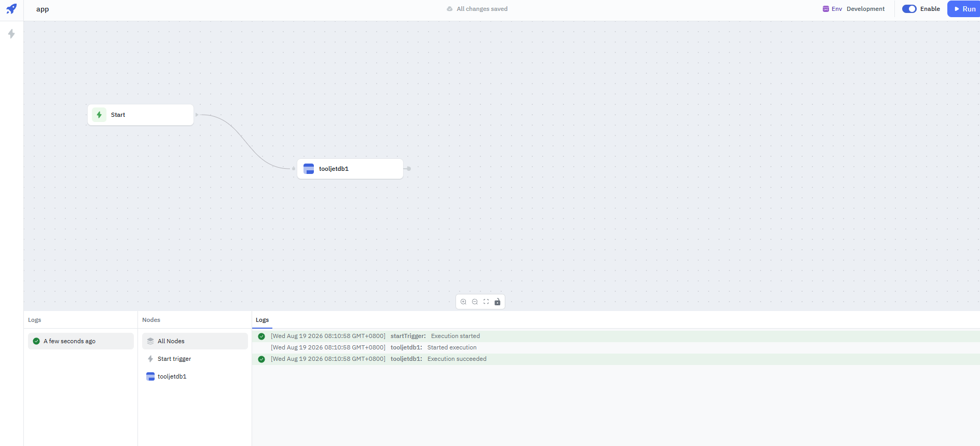The height and width of the screenshot is (446, 980).
Task: Select the 'A few seconds ago' run log
Action: pyautogui.click(x=81, y=341)
